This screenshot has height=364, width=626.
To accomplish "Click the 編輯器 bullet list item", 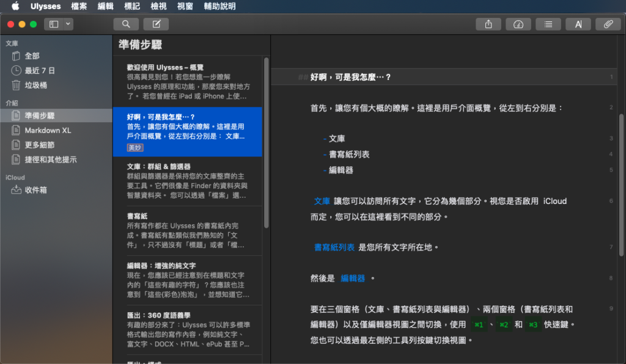I will 341,170.
